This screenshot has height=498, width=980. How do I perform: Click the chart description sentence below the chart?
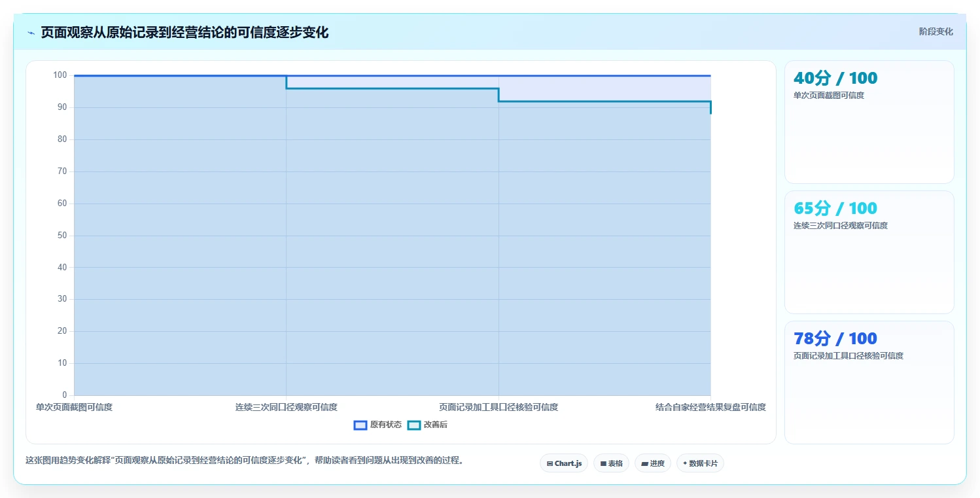click(x=246, y=460)
